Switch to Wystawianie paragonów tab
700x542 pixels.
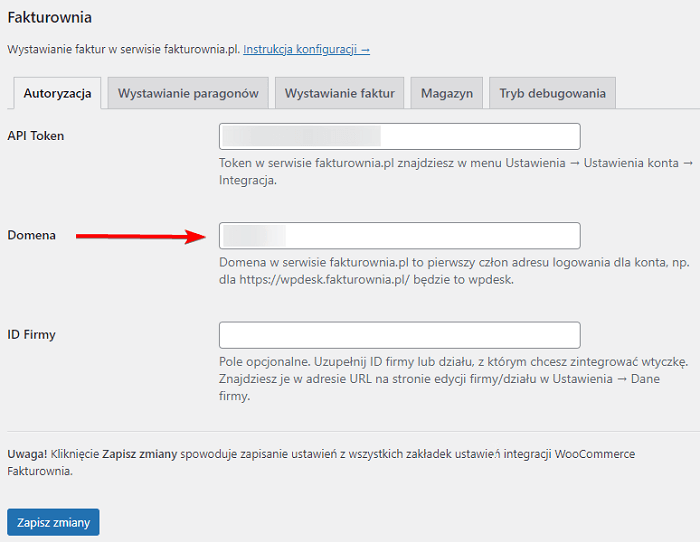188,93
